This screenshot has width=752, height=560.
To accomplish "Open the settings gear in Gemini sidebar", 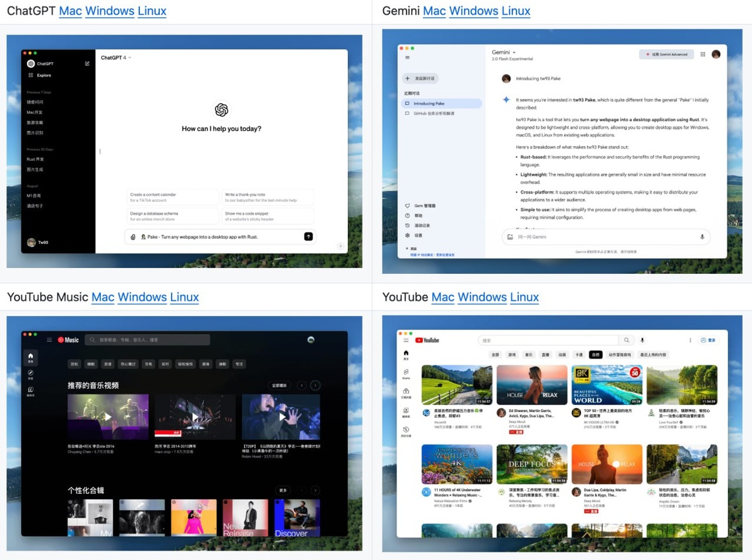I will [408, 236].
